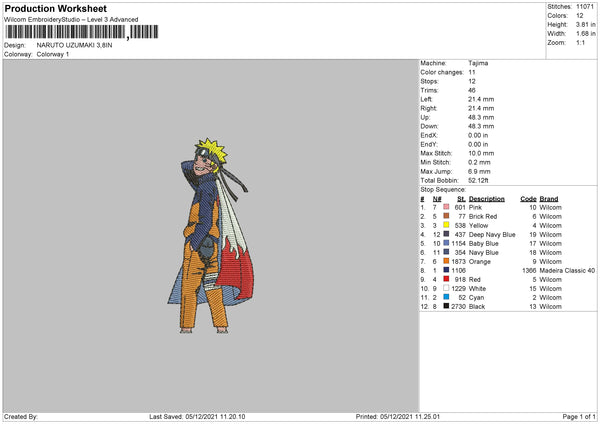Click the "Production Worksheet" heading
Screen dimensions: 600x424
55,8
